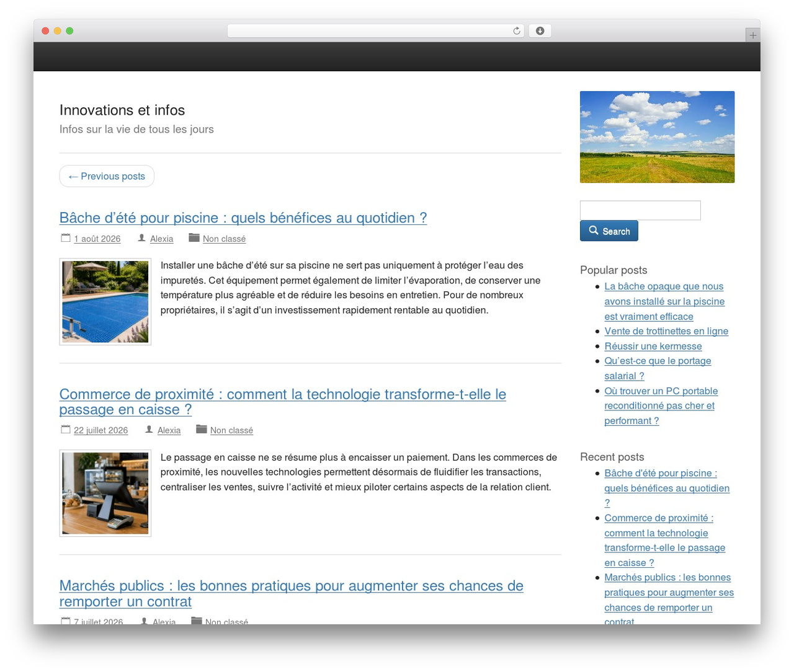Open recent post Commerce de proximité
The image size is (794, 672).
click(665, 541)
